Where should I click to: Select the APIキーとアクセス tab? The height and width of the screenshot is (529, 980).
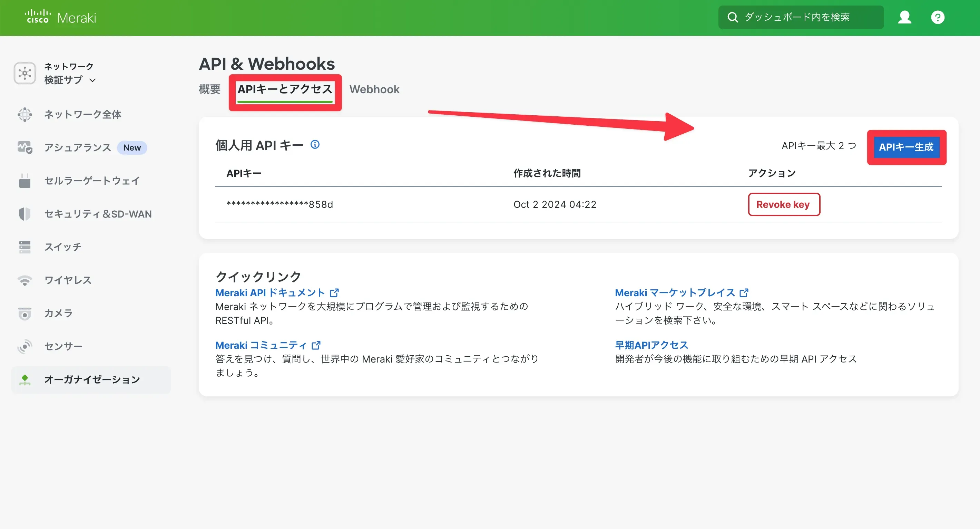tap(285, 89)
